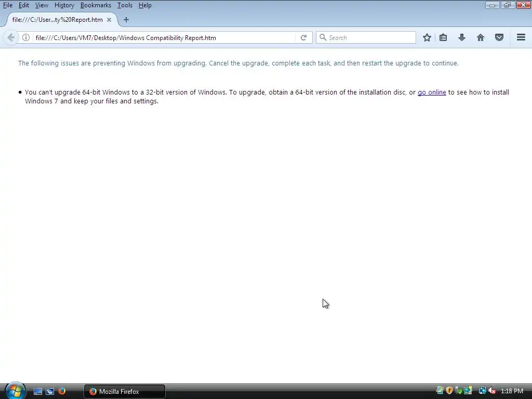
Task: Click the muted volume tray icon
Action: (x=492, y=391)
